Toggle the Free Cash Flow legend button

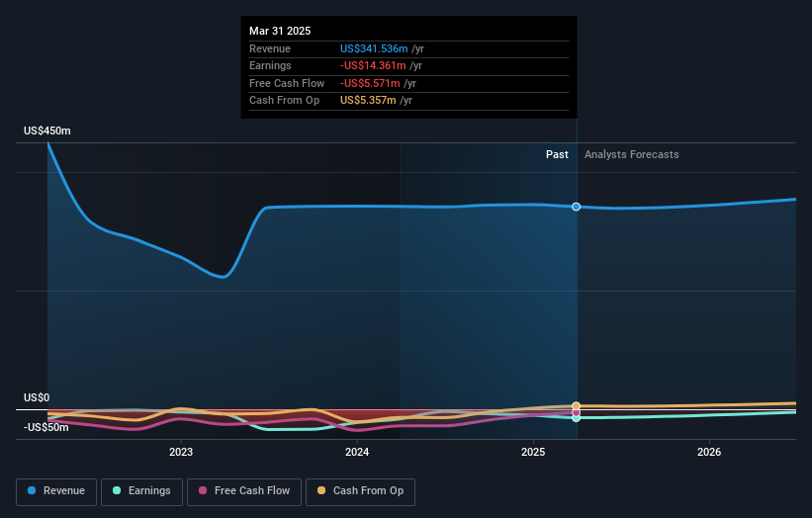tap(244, 491)
